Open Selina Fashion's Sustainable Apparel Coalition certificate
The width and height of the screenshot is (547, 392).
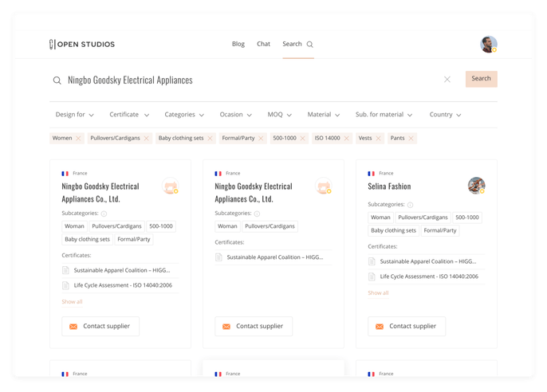pos(427,261)
